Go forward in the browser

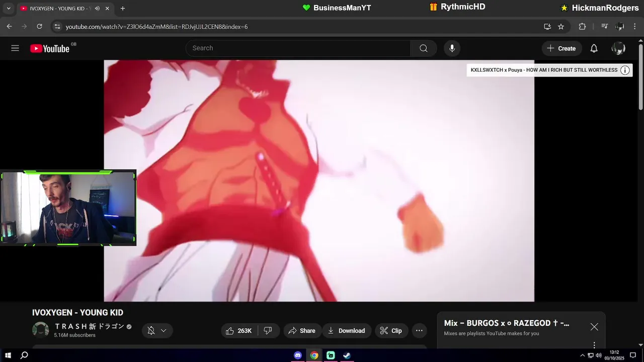coord(24,26)
